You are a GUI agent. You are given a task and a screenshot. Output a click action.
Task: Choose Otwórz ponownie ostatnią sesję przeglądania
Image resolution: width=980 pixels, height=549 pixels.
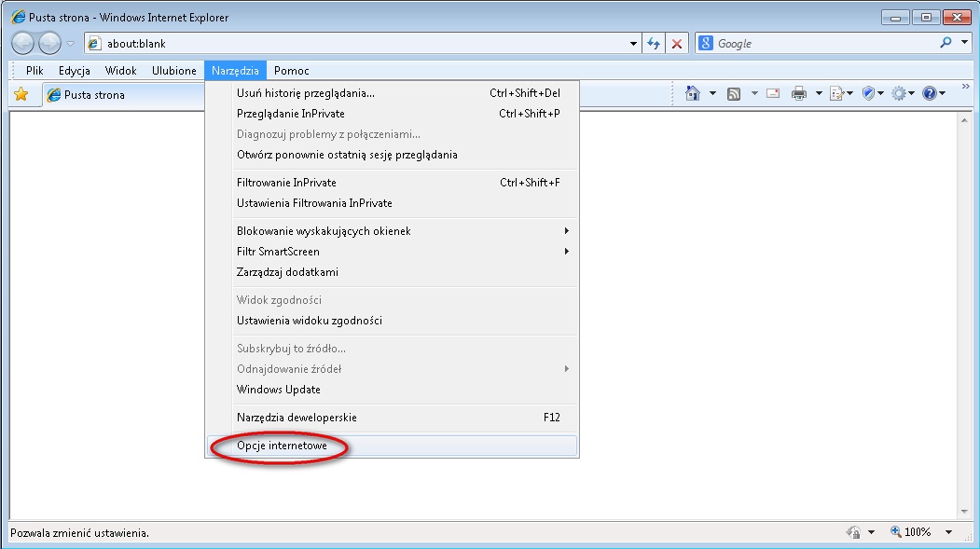(x=392, y=155)
